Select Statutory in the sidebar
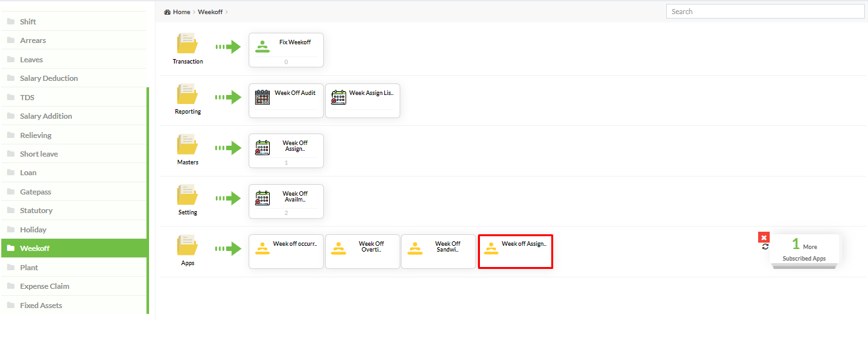 pos(74,210)
